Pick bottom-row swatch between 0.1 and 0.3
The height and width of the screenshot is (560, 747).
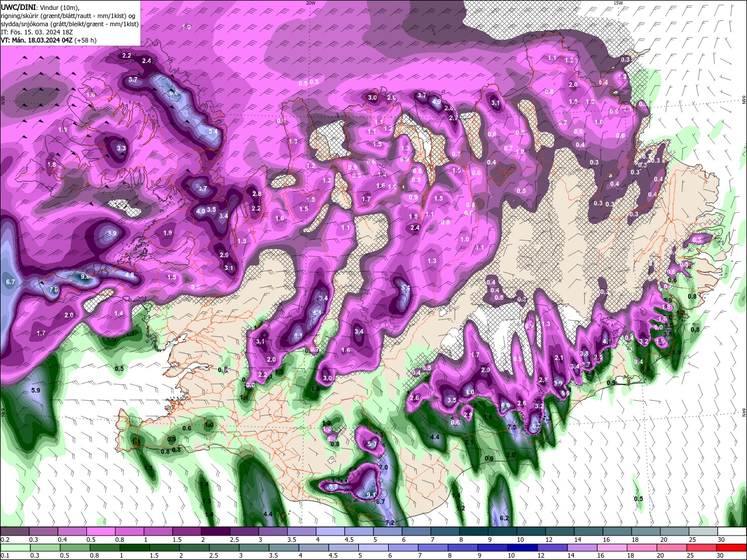click(x=15, y=548)
